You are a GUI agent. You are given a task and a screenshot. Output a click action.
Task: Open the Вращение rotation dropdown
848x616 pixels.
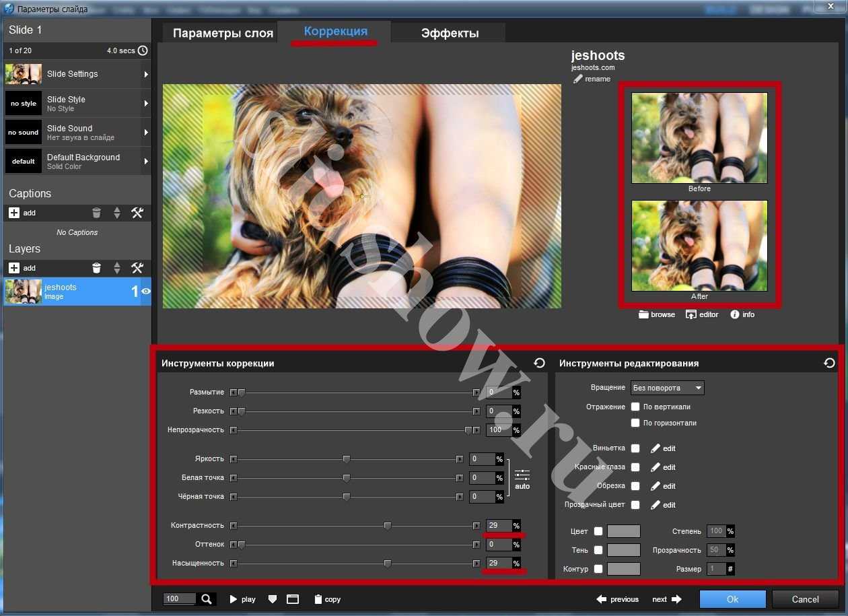[x=668, y=388]
